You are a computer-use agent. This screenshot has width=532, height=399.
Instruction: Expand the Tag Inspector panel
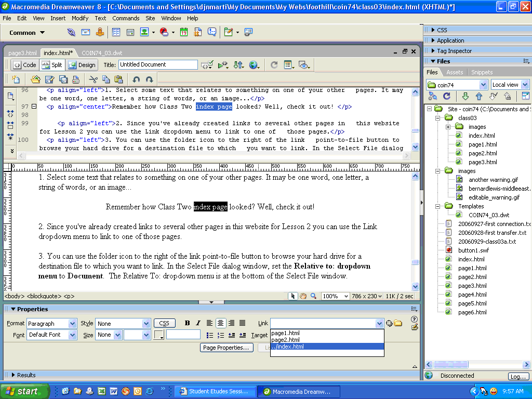(x=433, y=51)
